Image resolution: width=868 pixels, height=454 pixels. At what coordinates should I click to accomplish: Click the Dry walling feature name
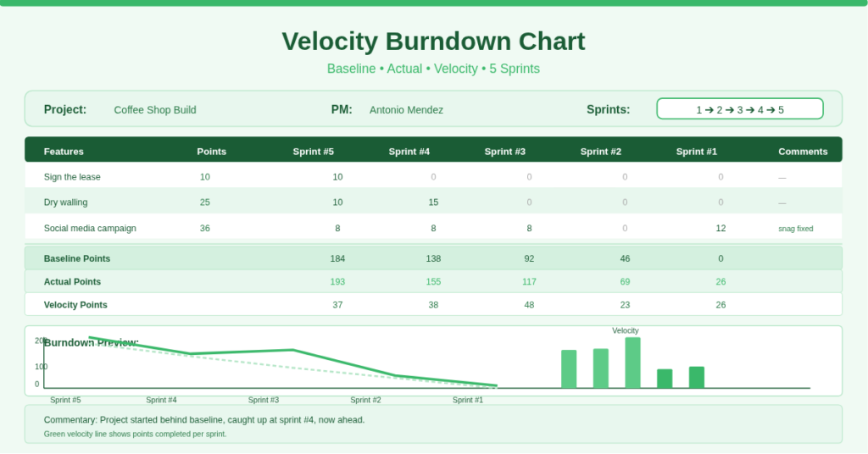[65, 202]
